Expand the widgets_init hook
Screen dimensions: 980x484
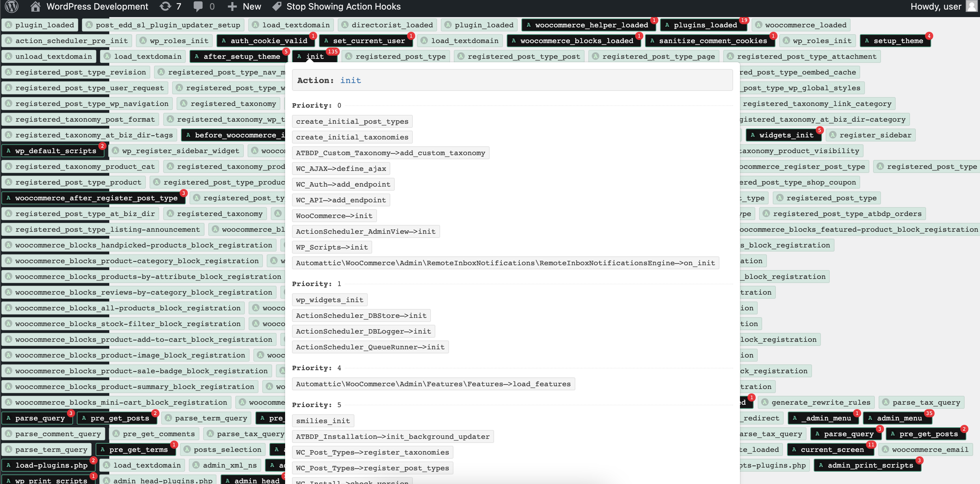[783, 135]
